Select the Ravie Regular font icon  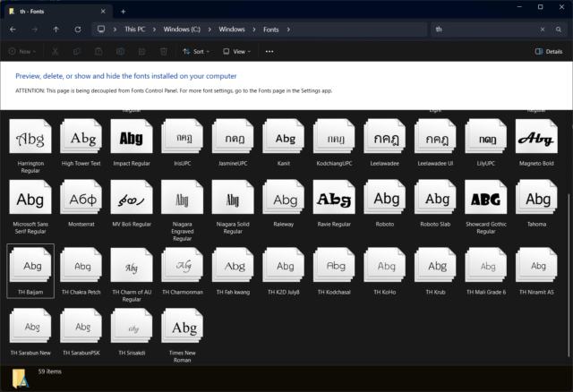coord(334,197)
